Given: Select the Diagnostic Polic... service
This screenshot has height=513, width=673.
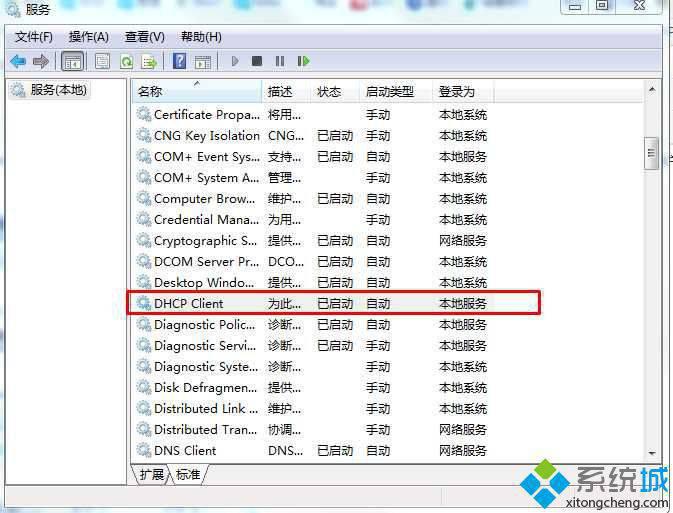Looking at the screenshot, I should click(x=205, y=325).
